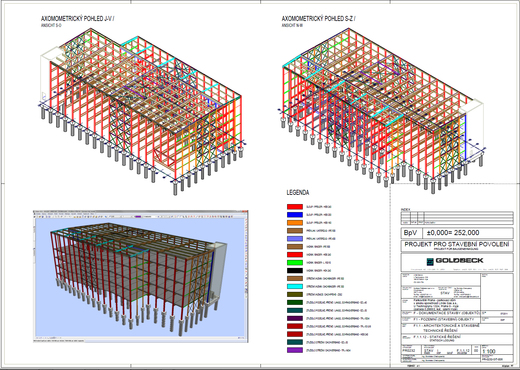
Task: Click the 'AXONOMETRICKÝ POHLED J-V' title
Action: [x=77, y=19]
